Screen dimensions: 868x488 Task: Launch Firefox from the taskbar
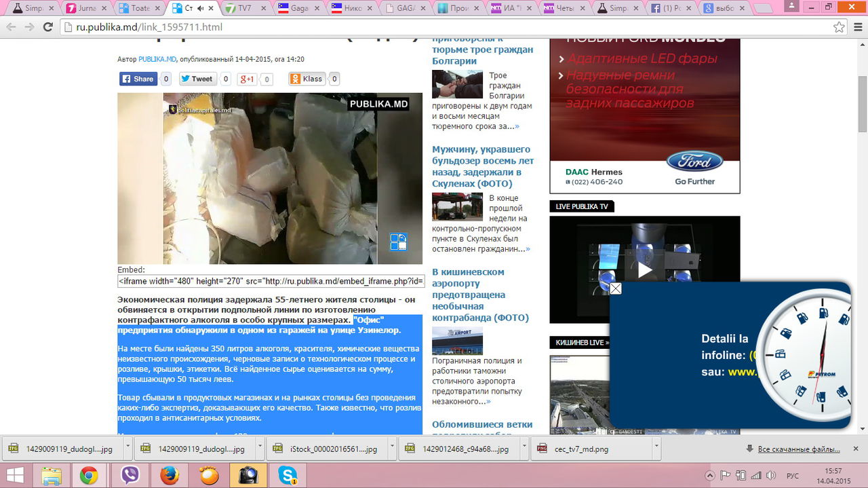[169, 476]
